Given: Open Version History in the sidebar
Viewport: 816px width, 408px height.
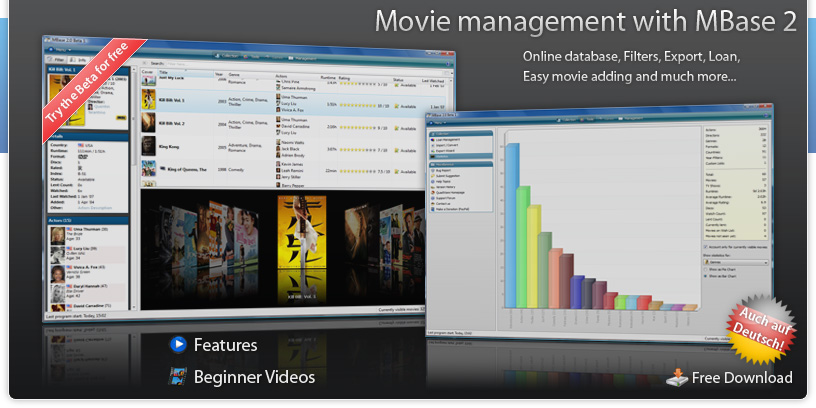Looking at the screenshot, I should (444, 187).
